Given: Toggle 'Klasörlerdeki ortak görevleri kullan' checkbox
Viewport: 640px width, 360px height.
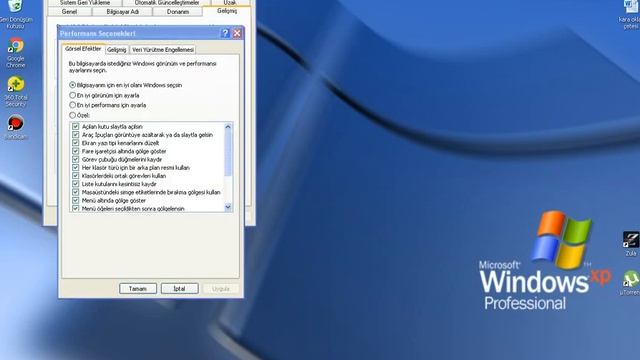Looking at the screenshot, I should point(76,176).
